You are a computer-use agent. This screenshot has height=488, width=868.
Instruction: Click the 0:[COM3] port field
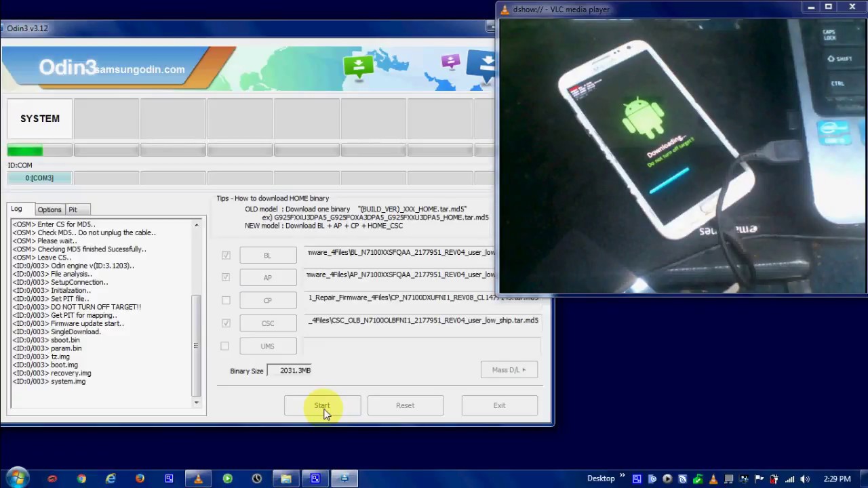click(x=39, y=178)
